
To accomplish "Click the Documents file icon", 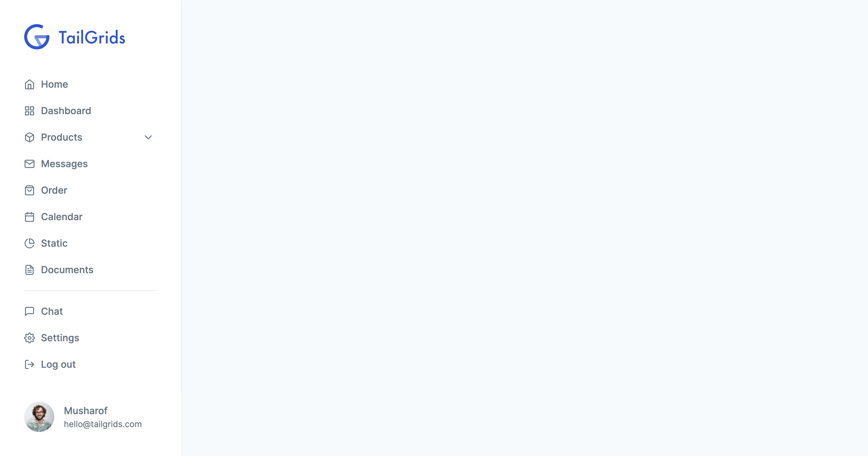I will [29, 270].
